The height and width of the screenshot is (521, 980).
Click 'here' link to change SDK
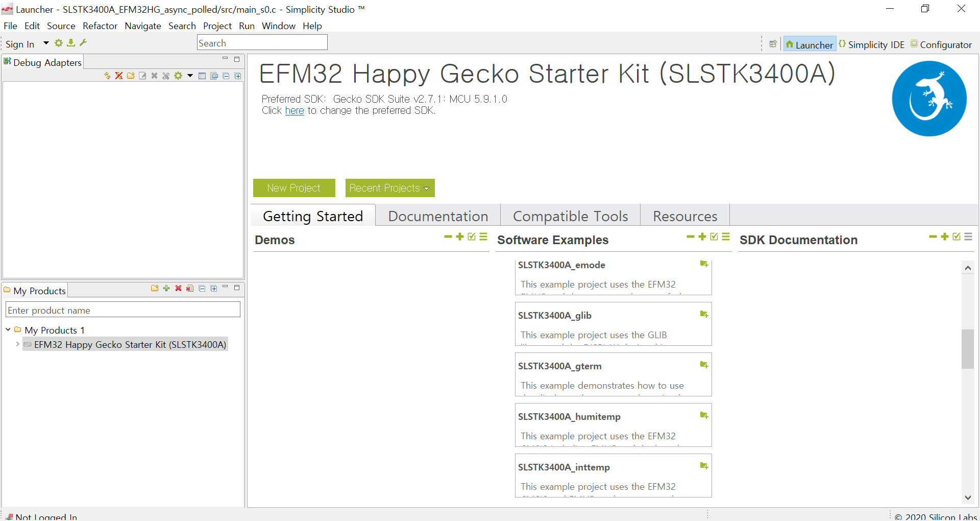click(295, 110)
